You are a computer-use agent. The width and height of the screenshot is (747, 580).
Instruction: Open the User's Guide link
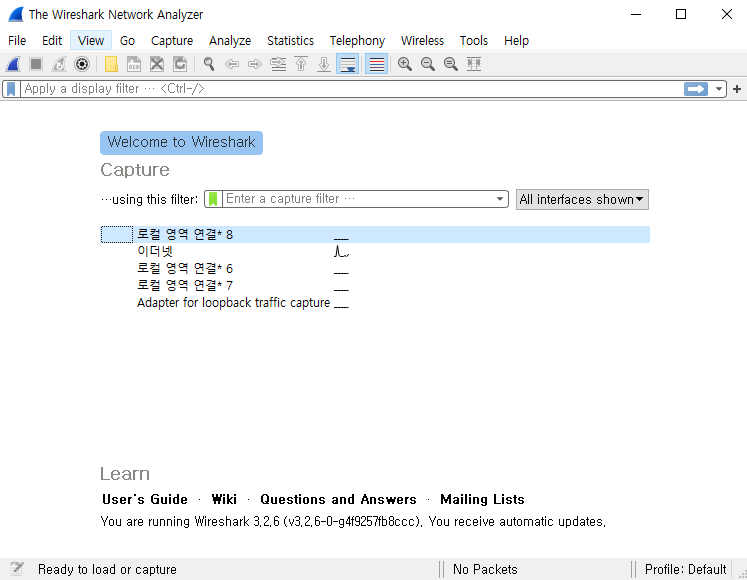click(145, 499)
